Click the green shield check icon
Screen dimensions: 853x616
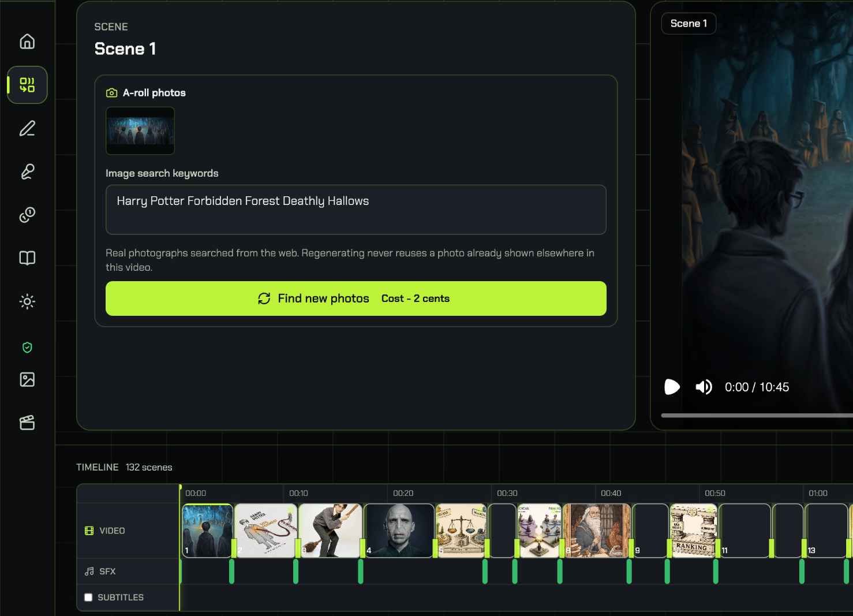point(27,347)
